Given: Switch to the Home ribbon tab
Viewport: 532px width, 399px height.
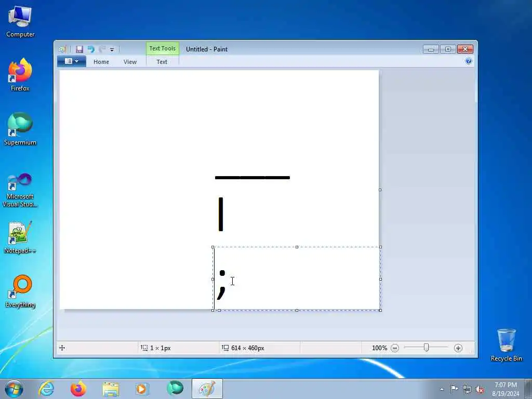Looking at the screenshot, I should (x=101, y=62).
